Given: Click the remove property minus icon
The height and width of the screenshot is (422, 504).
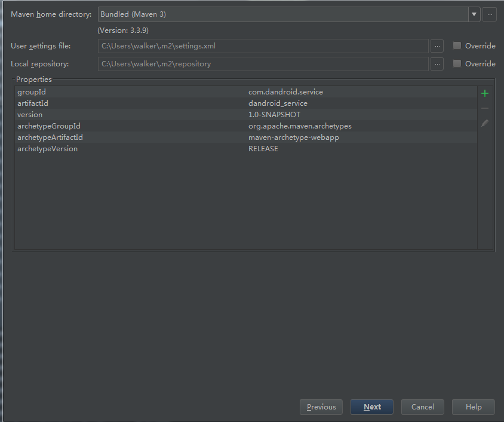Looking at the screenshot, I should tap(485, 108).
